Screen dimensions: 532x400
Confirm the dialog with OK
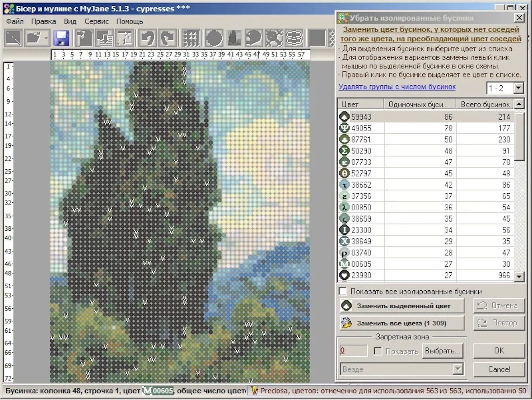coord(499,351)
